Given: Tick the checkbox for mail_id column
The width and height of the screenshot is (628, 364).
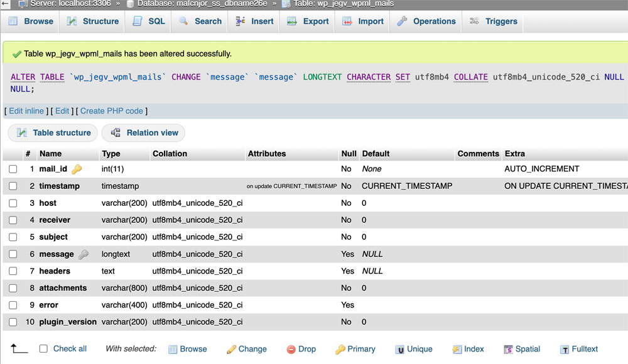Looking at the screenshot, I should pos(13,169).
